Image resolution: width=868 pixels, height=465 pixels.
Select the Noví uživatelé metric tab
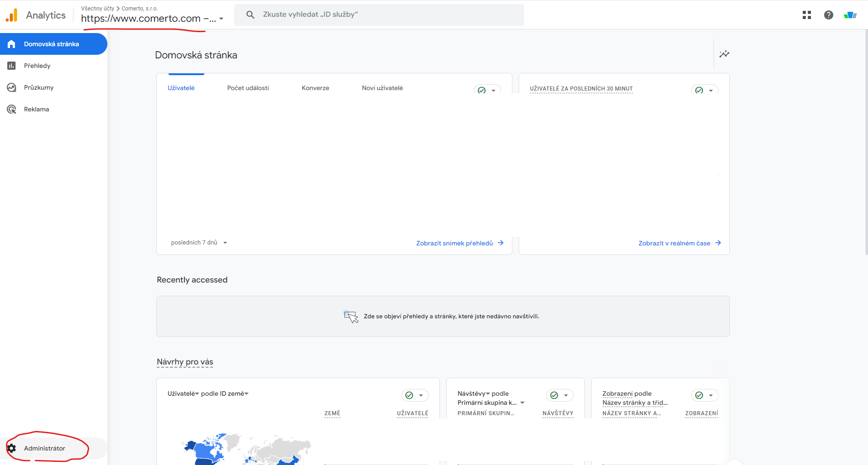pos(382,88)
